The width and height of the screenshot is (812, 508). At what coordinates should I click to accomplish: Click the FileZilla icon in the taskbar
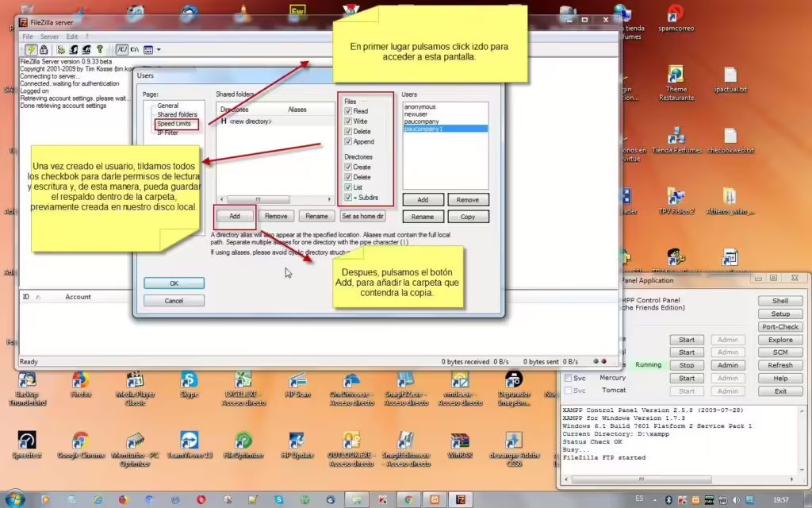(x=461, y=499)
